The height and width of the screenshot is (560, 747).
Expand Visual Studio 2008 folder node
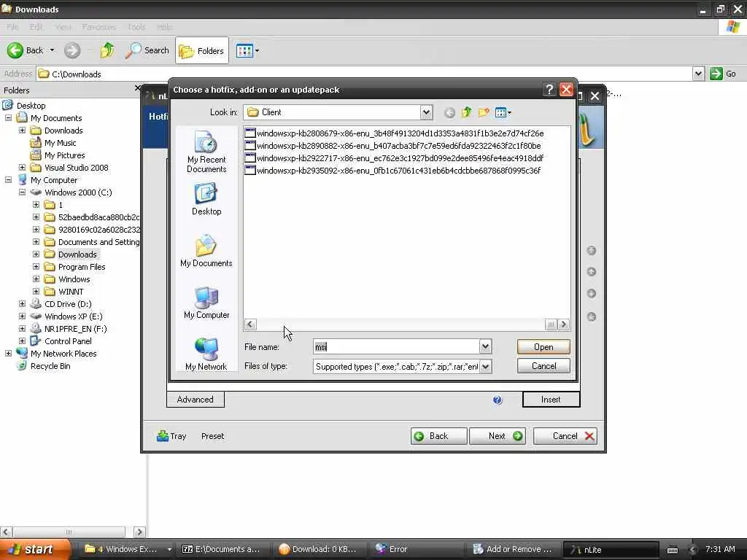pyautogui.click(x=23, y=167)
